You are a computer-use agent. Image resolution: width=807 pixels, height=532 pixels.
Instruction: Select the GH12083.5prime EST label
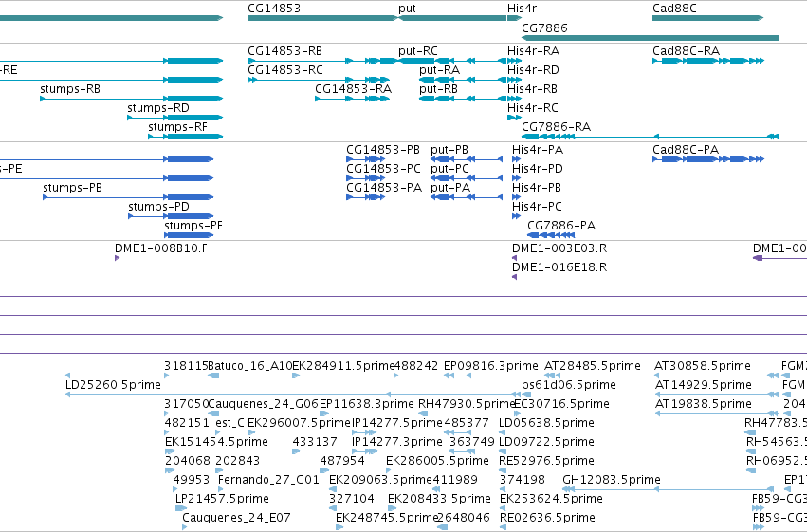point(612,481)
